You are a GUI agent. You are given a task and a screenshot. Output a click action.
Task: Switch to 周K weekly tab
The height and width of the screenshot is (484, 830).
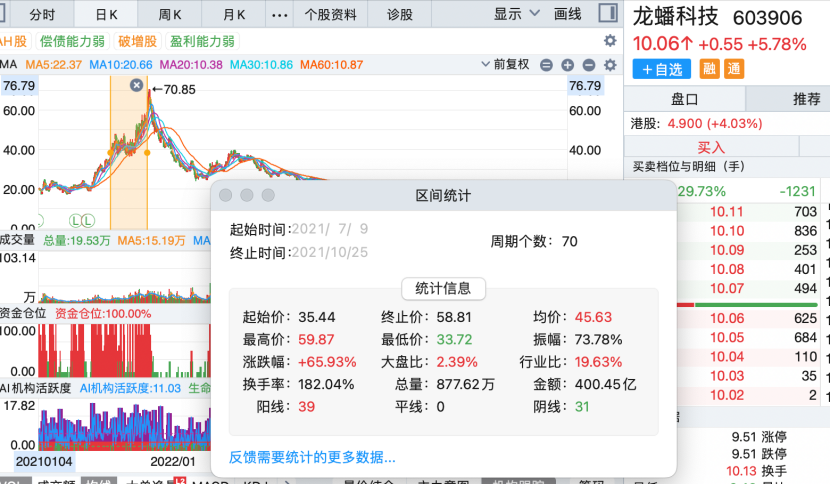170,14
